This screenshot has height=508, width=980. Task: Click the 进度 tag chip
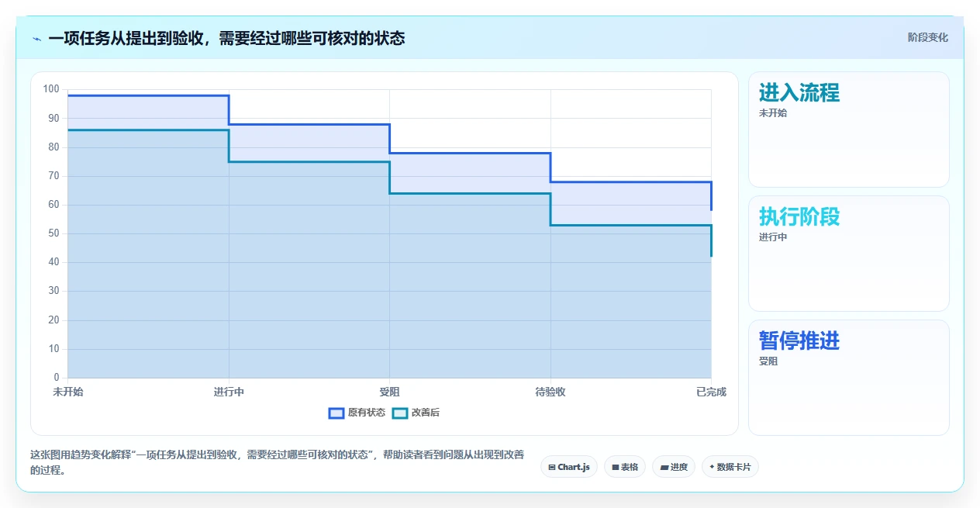674,467
